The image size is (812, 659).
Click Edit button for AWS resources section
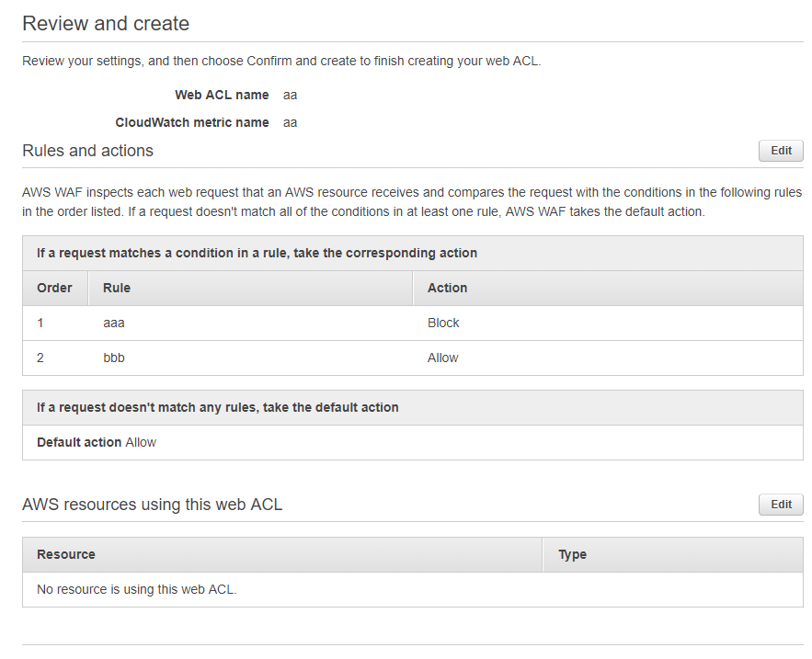point(781,504)
